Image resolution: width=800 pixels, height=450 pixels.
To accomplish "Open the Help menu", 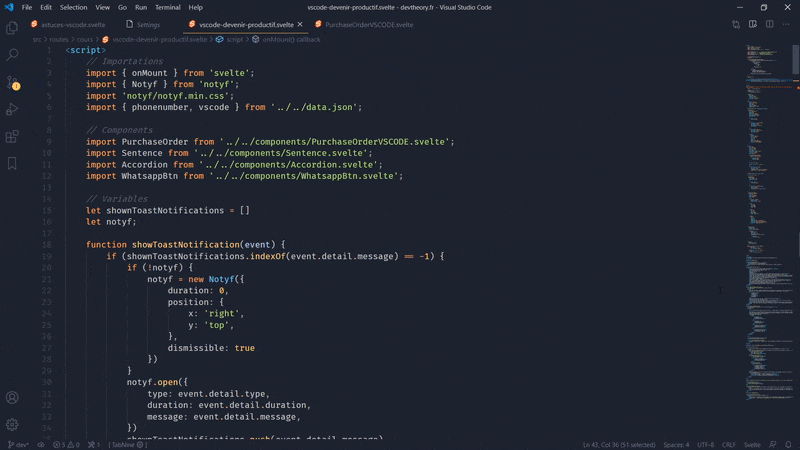I will (x=195, y=8).
